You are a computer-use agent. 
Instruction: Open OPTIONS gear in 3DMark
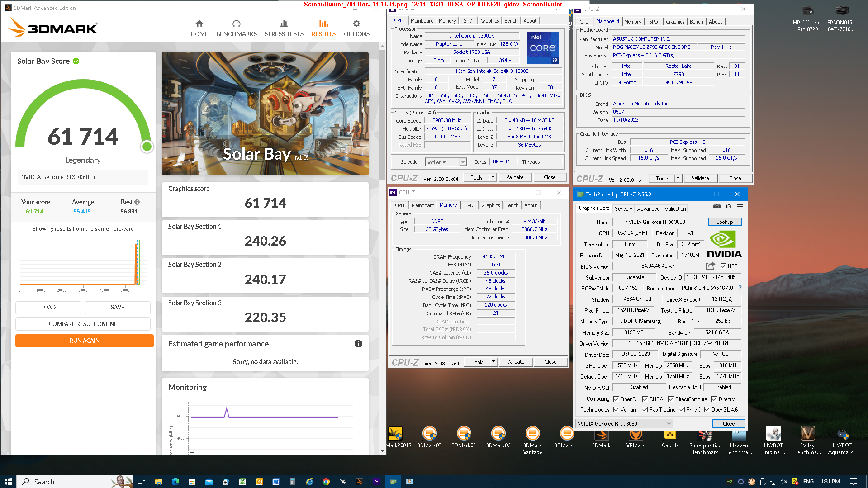[x=356, y=28]
